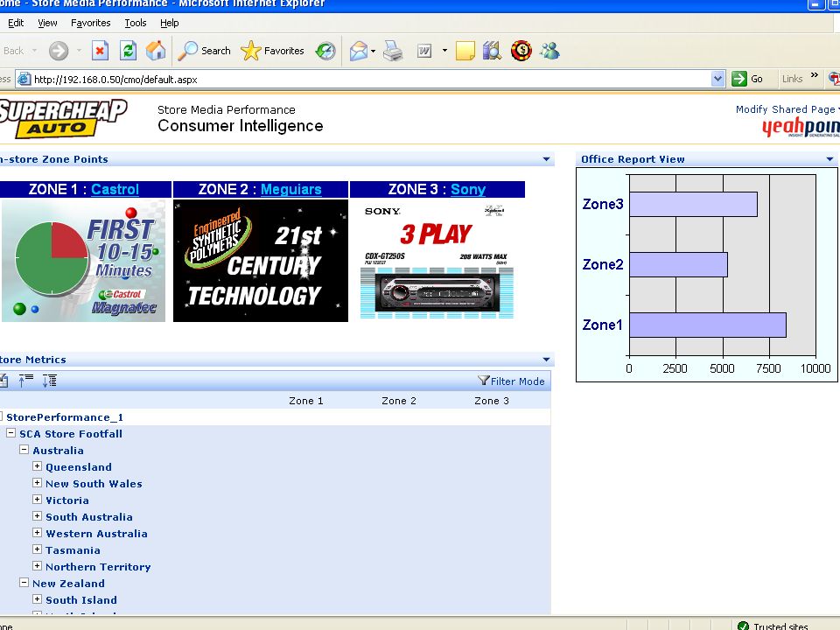The image size is (840, 630).
Task: Open Favorites star button
Action: click(272, 51)
